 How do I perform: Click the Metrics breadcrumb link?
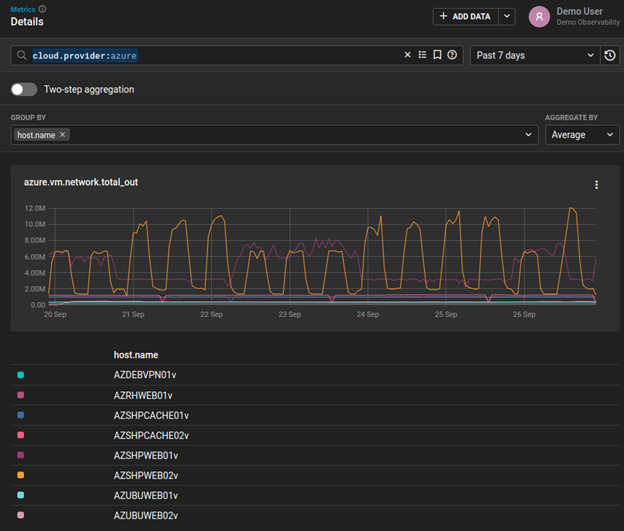pyautogui.click(x=22, y=9)
